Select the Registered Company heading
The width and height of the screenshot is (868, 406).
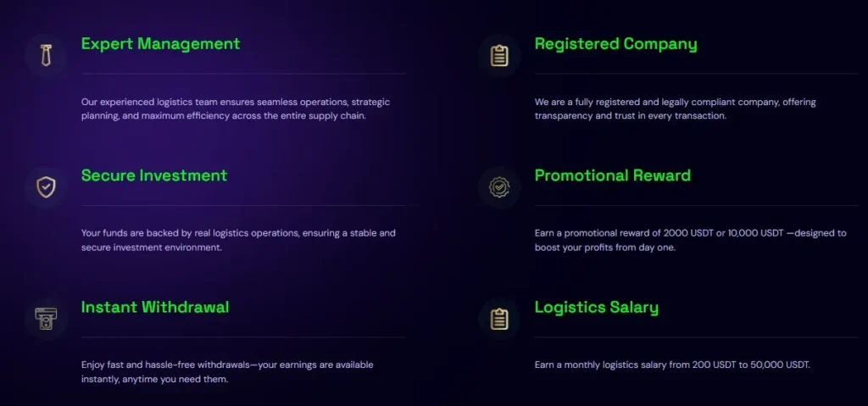tap(615, 44)
